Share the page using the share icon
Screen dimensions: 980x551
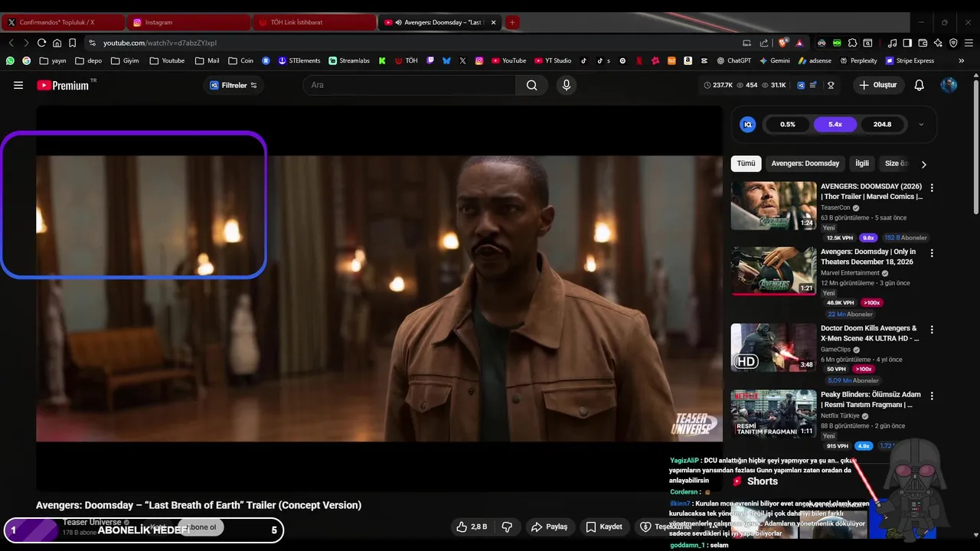pos(764,43)
